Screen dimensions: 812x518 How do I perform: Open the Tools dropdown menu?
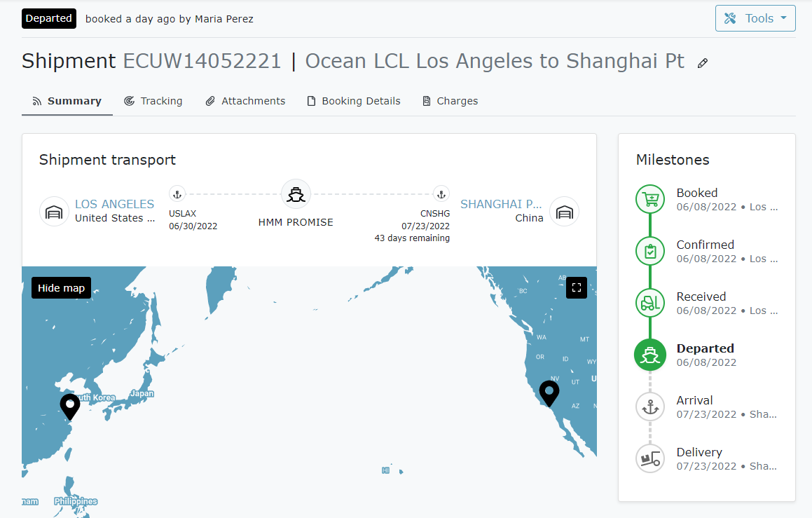coord(755,18)
